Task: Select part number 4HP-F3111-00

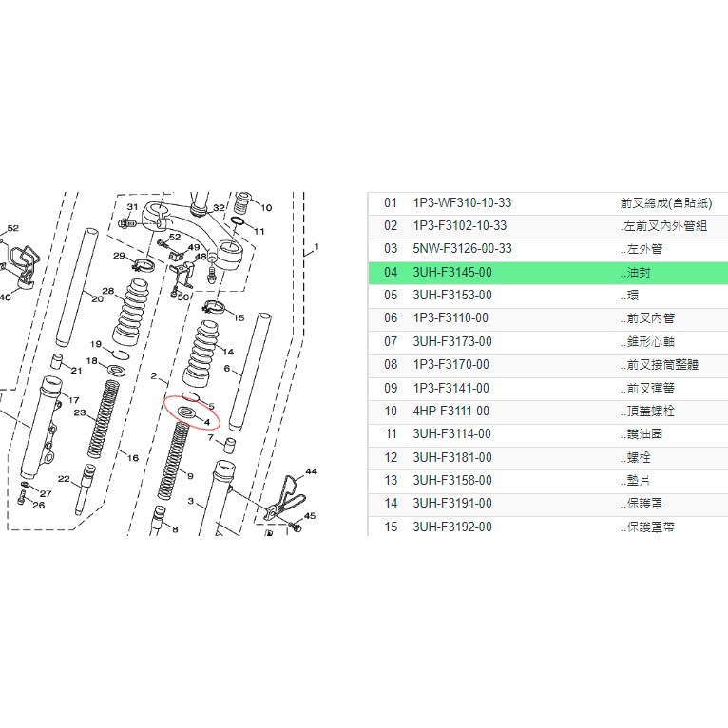Action: [451, 411]
